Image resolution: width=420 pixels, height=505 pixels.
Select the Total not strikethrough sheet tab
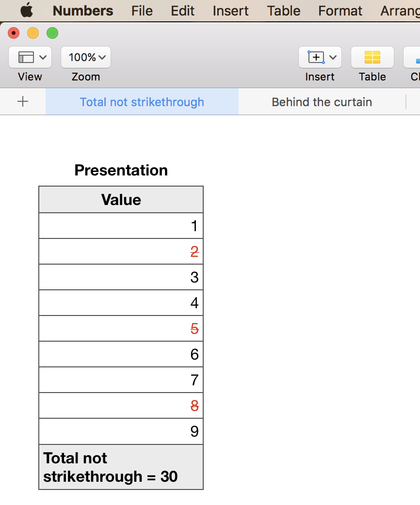142,102
